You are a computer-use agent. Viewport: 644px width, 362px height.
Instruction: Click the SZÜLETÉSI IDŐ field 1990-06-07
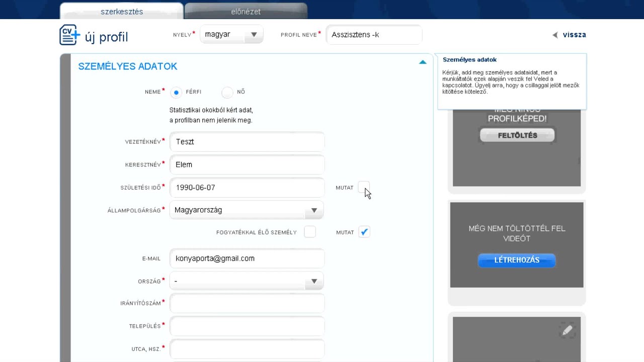[247, 187]
